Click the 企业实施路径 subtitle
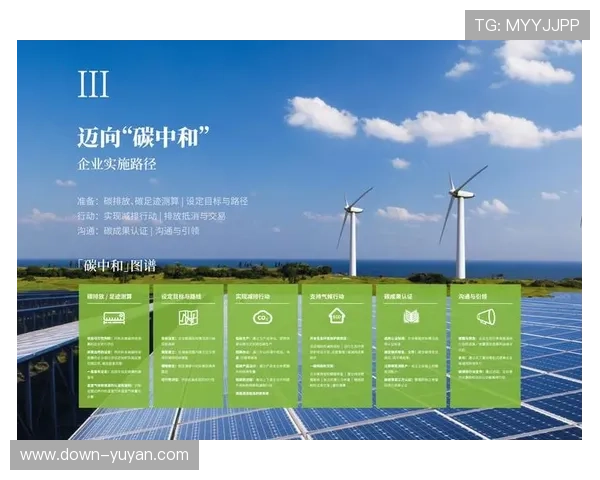The height and width of the screenshot is (480, 600). (118, 163)
